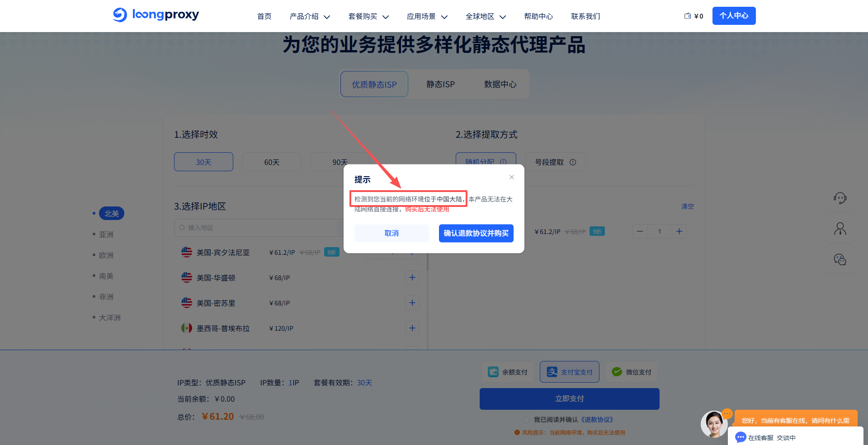Viewport: 868px width, 445px height.
Task: Open the online customer service avatar
Action: tap(714, 424)
